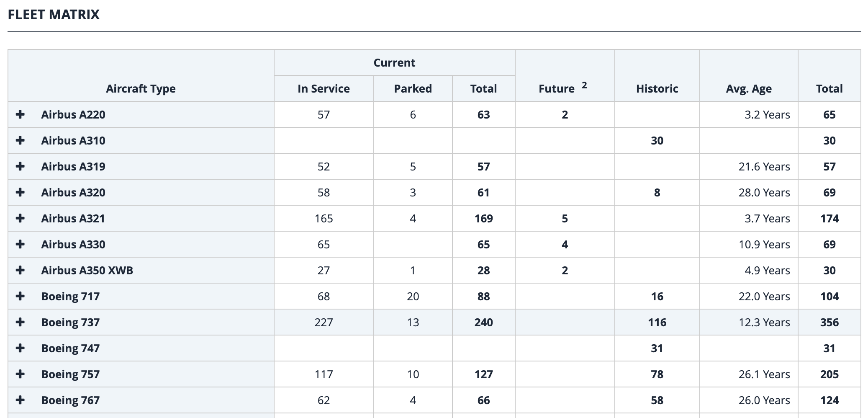
Task: Select the 356 total Boeing 737 cell
Action: pos(829,323)
